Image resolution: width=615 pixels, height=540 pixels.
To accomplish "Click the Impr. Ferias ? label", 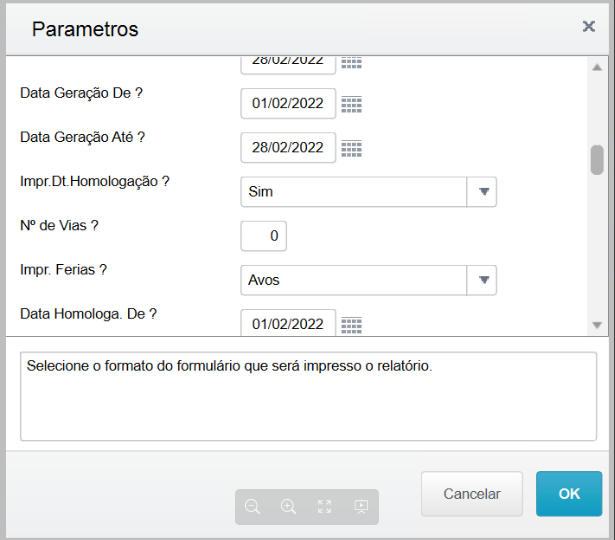I will (x=63, y=270).
